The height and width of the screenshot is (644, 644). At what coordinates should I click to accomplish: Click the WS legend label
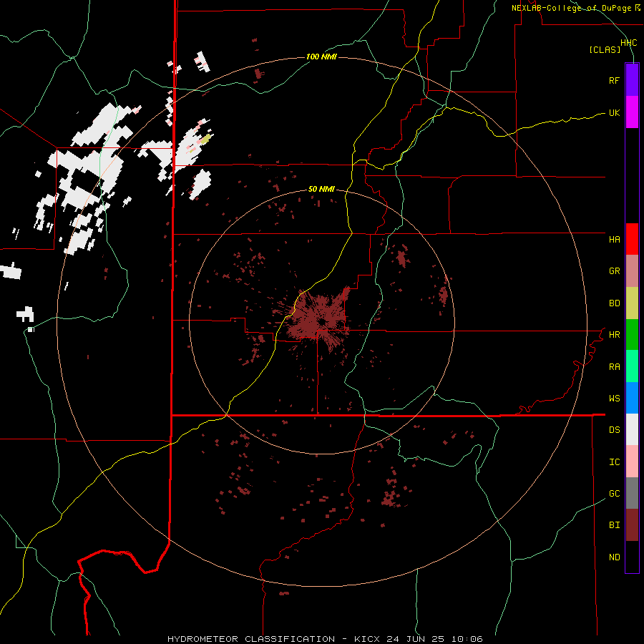(615, 399)
